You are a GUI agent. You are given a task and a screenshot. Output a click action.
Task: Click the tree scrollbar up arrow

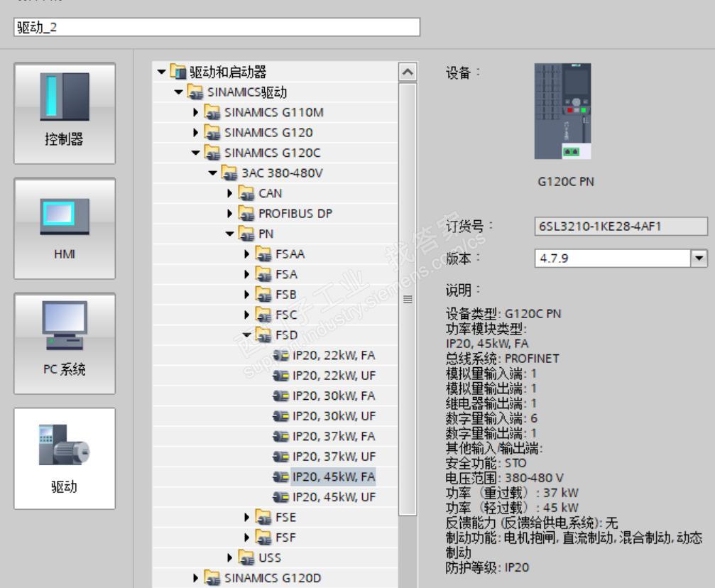[x=408, y=72]
